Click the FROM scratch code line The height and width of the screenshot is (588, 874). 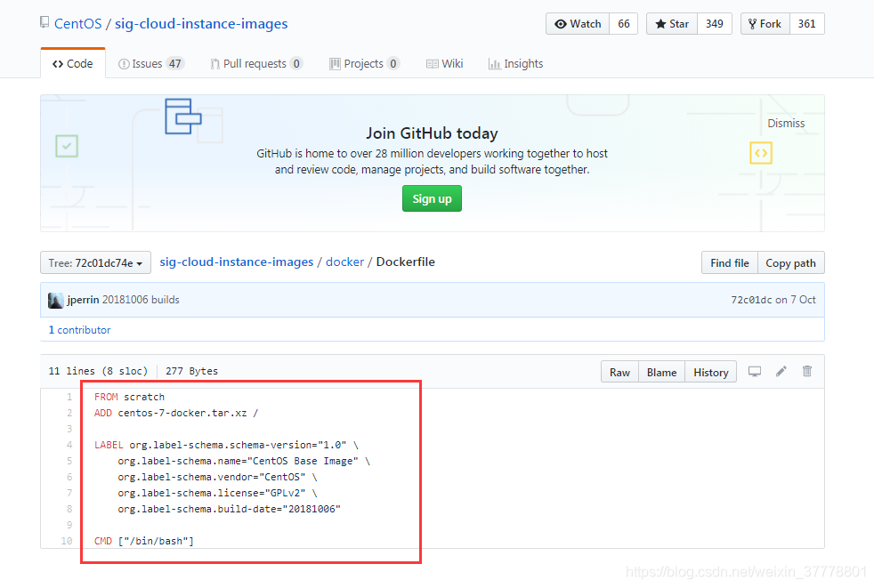[x=129, y=397]
